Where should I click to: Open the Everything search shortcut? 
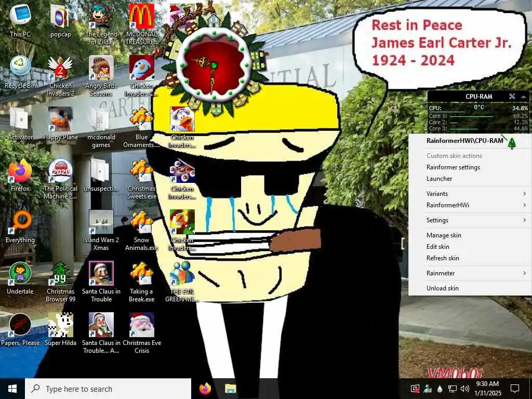[20, 227]
